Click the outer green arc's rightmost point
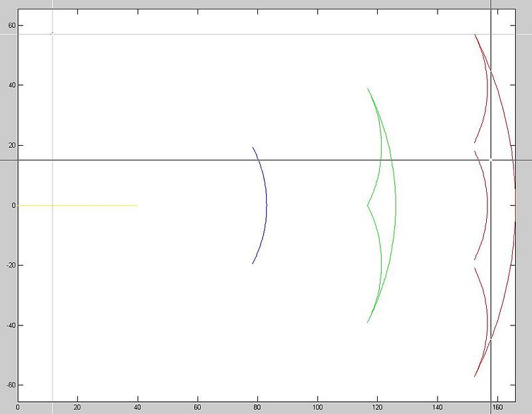Screen dimensions: 532x414 (395, 205)
